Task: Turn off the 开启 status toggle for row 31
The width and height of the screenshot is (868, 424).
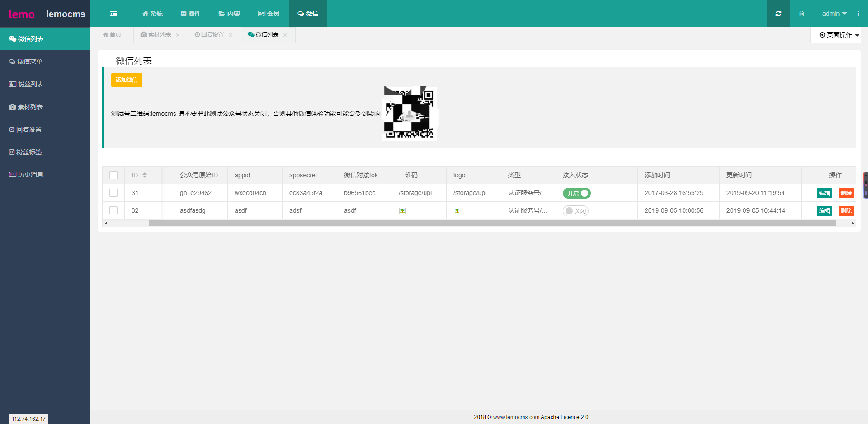Action: (576, 193)
